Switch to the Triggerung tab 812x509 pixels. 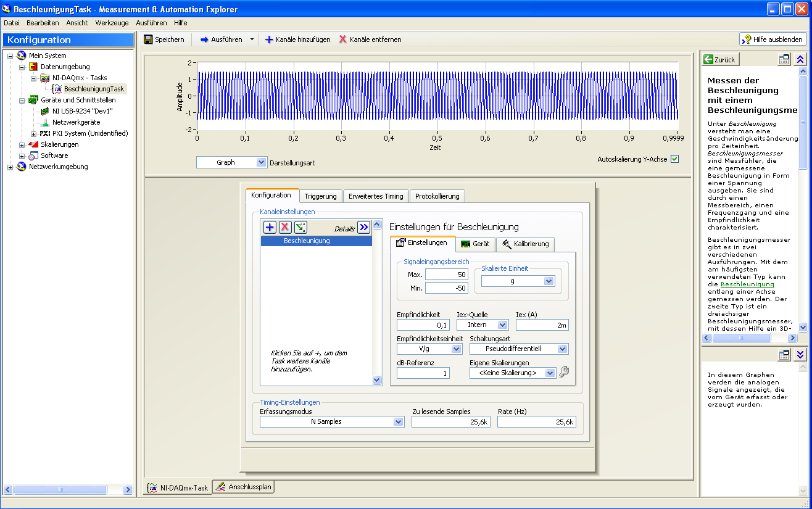click(320, 196)
